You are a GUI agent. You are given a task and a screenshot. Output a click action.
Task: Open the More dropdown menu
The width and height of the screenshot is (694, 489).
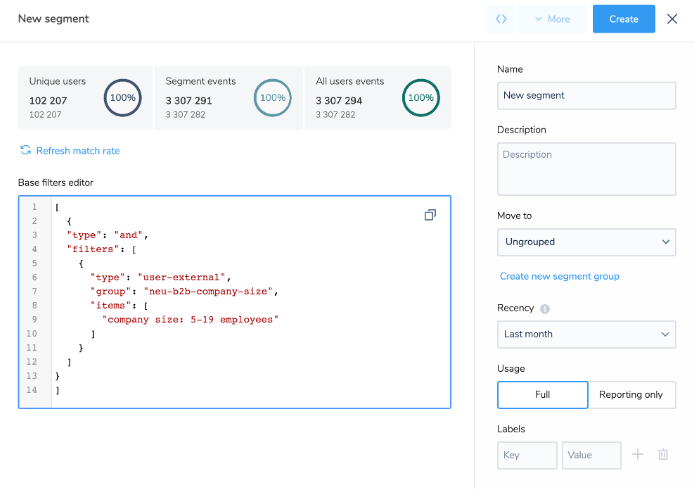(552, 19)
